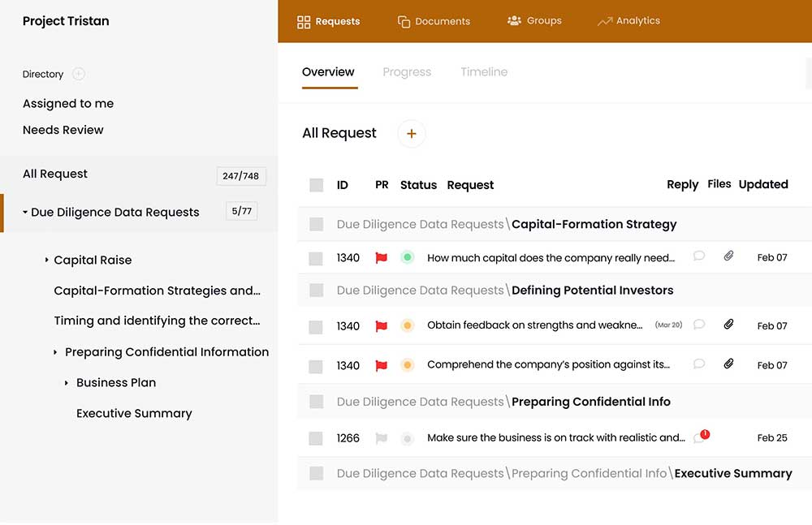The height and width of the screenshot is (525, 812).
Task: Open the Assigned to me list
Action: (x=68, y=104)
